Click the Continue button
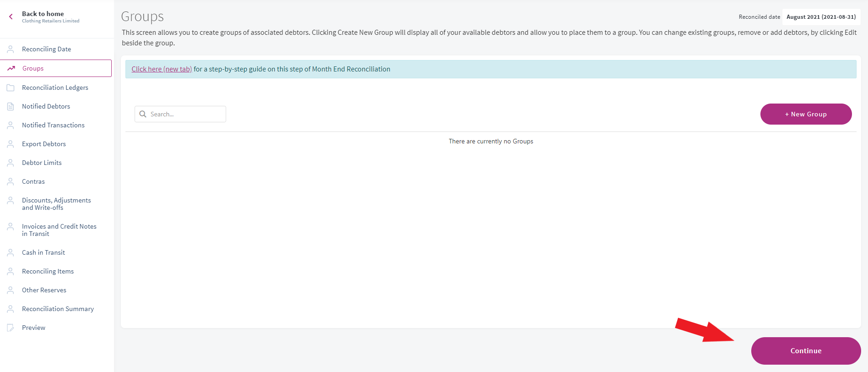The width and height of the screenshot is (868, 372). [x=806, y=351]
